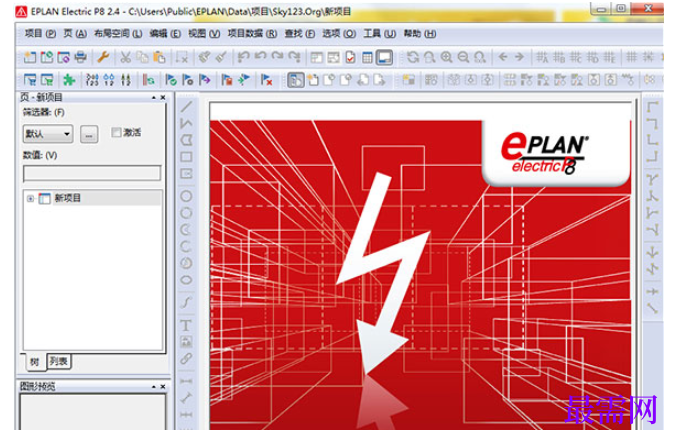The width and height of the screenshot is (676, 441).
Task: Click the green puzzle piece icon
Action: (69, 80)
